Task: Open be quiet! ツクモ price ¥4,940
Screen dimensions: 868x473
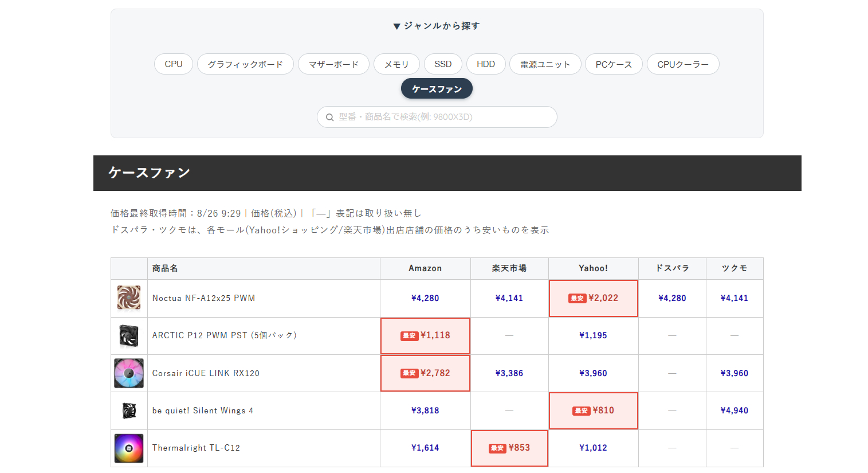Action: pyautogui.click(x=735, y=411)
